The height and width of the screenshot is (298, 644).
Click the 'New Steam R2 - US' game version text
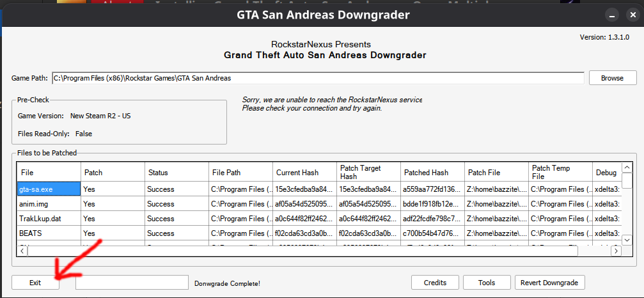point(100,116)
